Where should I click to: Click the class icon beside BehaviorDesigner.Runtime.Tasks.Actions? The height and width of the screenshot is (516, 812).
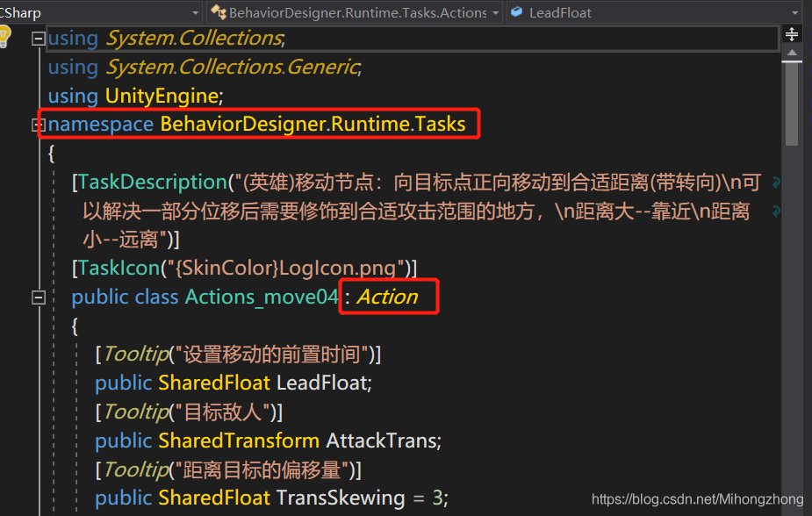(x=219, y=12)
